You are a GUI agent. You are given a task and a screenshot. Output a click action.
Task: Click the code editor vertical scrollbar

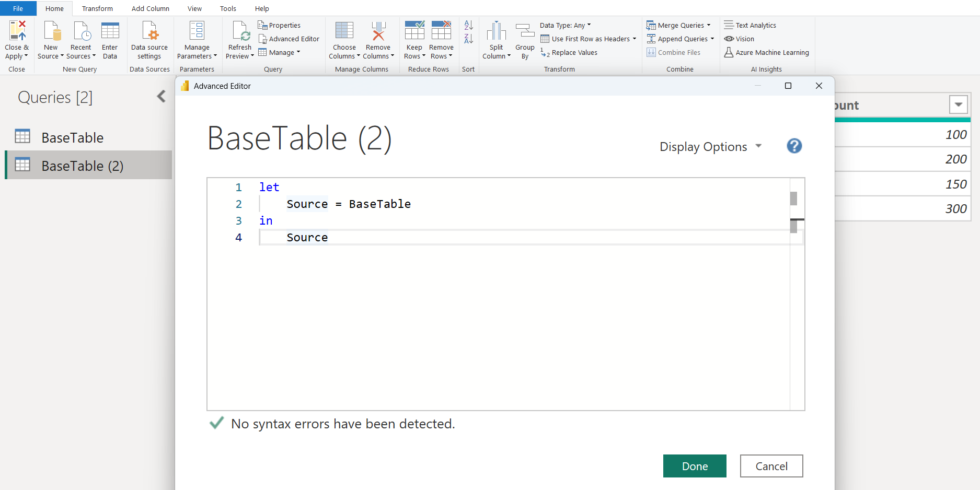[x=793, y=199]
